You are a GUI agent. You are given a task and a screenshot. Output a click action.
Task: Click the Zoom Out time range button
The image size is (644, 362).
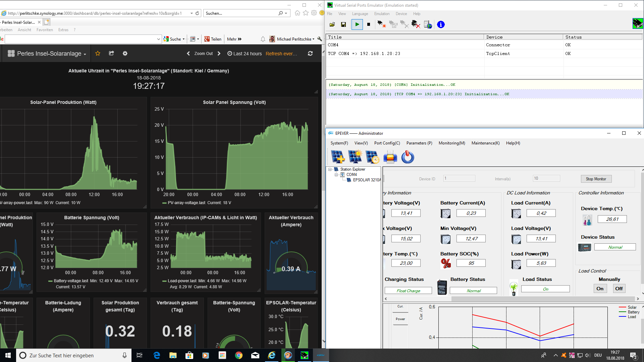click(x=203, y=54)
